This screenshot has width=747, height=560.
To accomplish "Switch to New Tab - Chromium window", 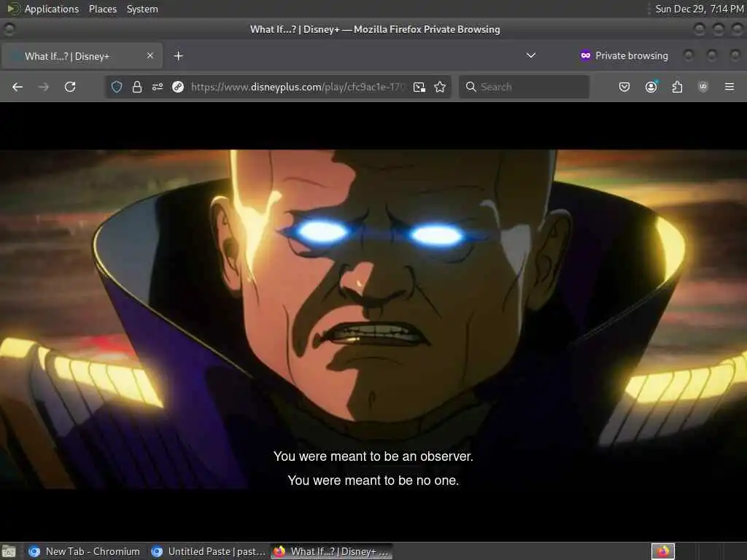I will click(x=85, y=551).
